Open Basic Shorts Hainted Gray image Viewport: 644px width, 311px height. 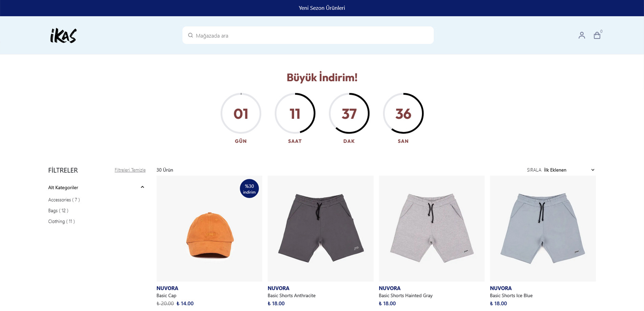431,229
